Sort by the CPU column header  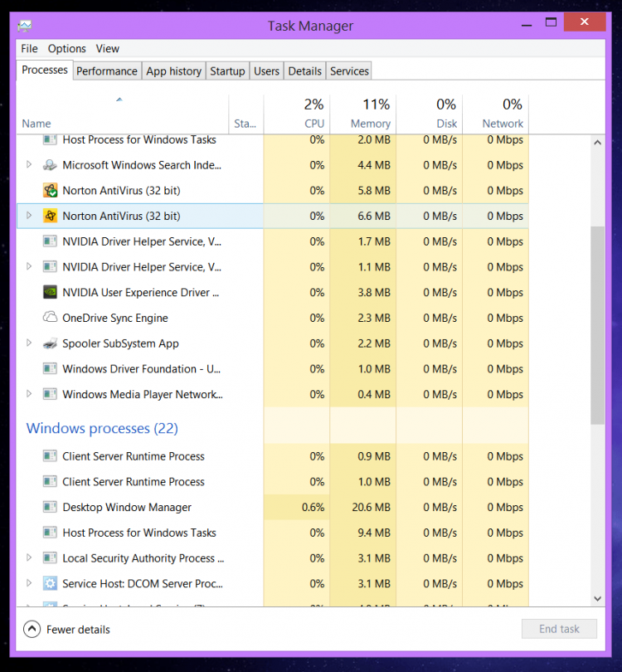pos(296,114)
